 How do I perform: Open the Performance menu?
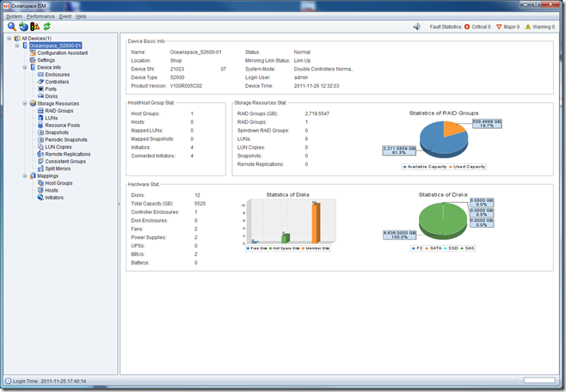40,16
